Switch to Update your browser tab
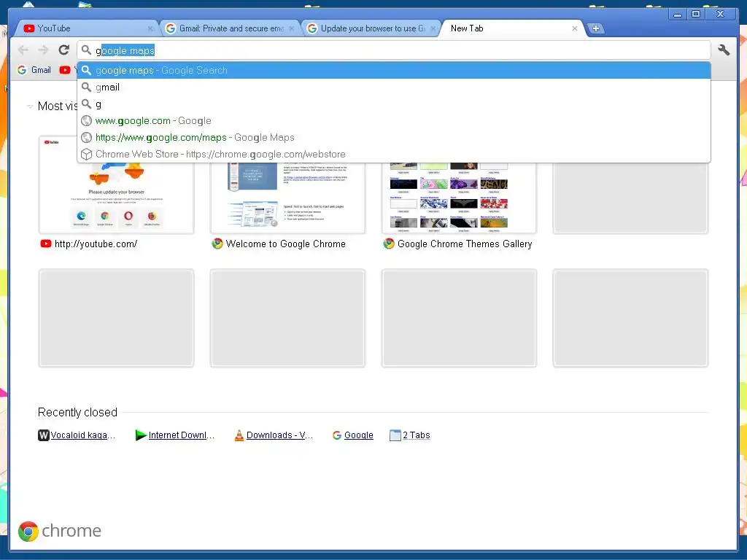The height and width of the screenshot is (560, 747). click(371, 28)
